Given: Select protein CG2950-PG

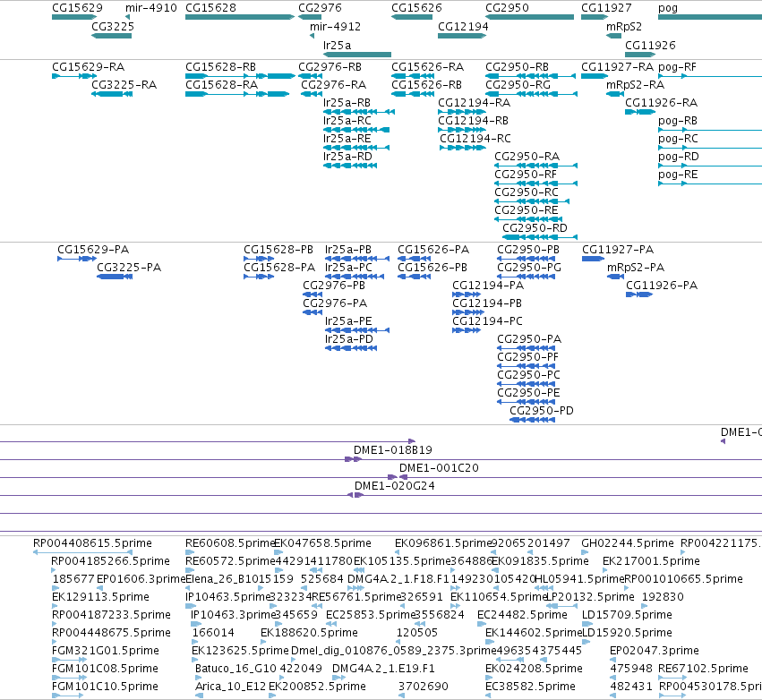Looking at the screenshot, I should (x=529, y=267).
